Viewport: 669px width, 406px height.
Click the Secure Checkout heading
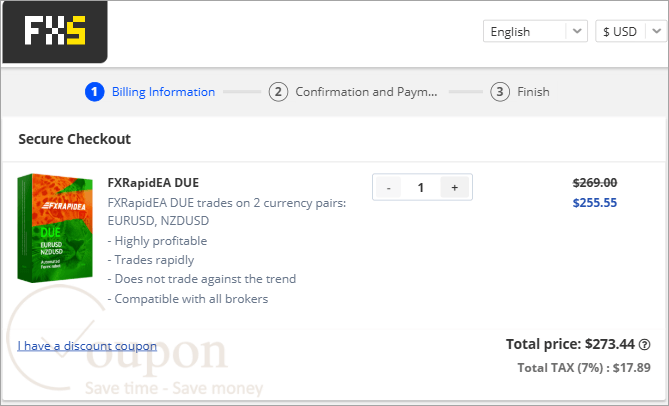pyautogui.click(x=75, y=139)
